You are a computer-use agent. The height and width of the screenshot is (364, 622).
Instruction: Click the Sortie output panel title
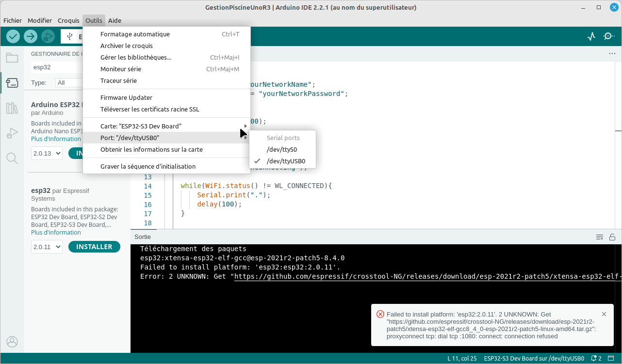pos(143,237)
